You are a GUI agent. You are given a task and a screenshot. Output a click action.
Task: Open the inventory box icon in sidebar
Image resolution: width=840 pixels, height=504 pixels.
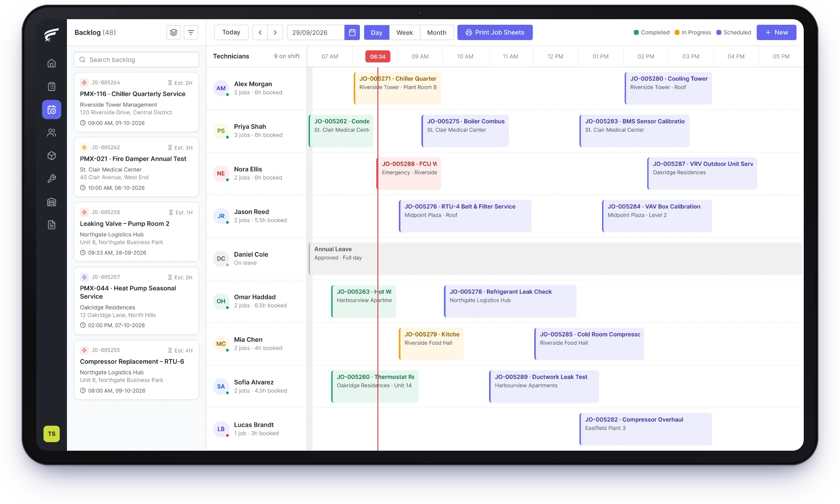[x=52, y=156]
